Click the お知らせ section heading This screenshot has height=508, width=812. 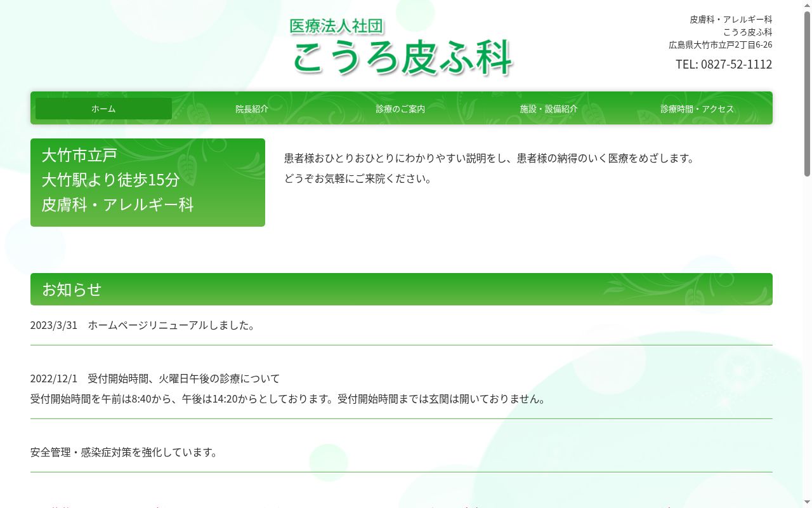[x=402, y=289]
